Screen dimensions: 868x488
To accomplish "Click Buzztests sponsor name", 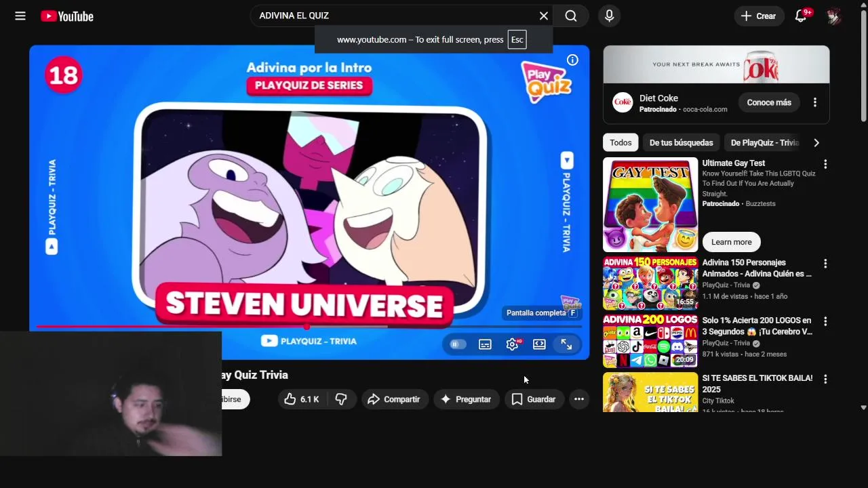I will (760, 204).
